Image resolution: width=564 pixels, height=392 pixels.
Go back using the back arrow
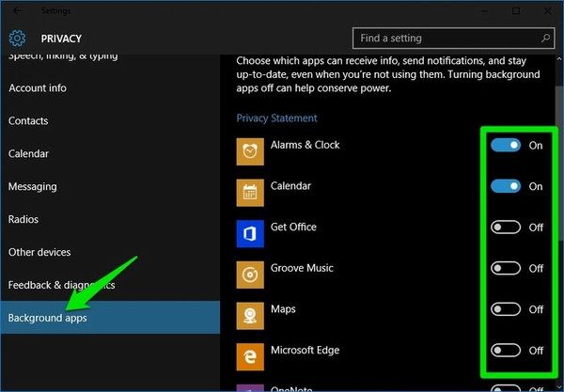click(18, 11)
